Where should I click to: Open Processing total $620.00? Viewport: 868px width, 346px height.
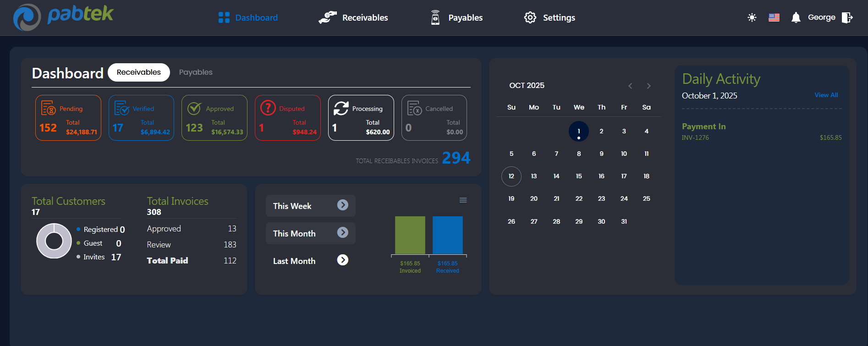[x=378, y=132]
